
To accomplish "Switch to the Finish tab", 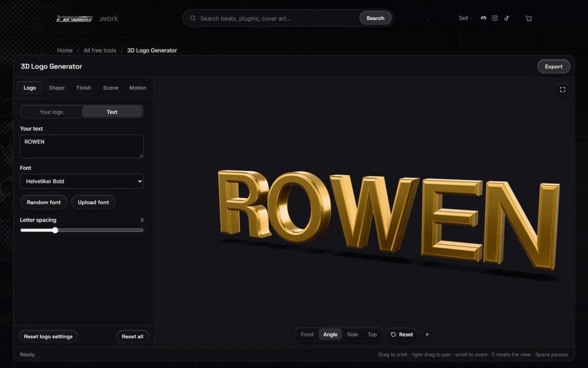I will [84, 88].
